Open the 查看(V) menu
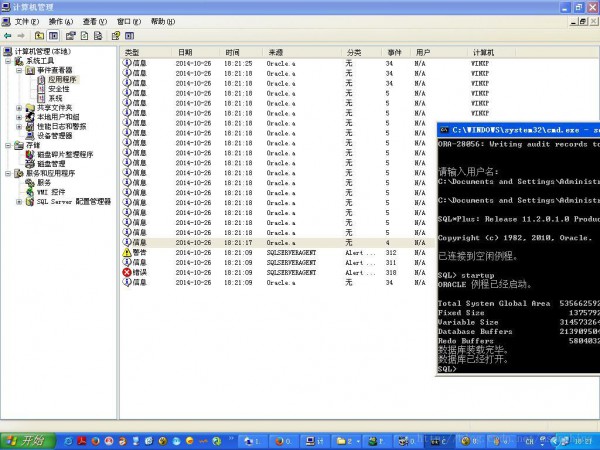600x450 pixels. click(x=95, y=22)
